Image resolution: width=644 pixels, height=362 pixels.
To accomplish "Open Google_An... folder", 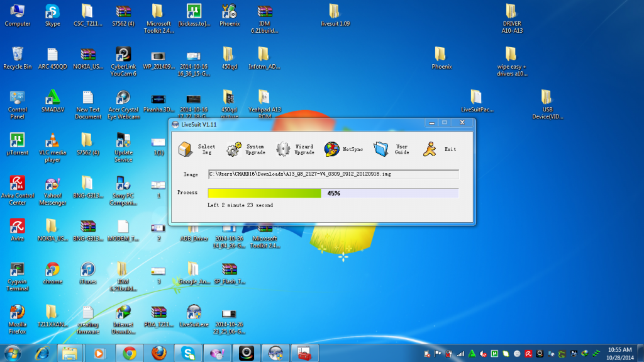I will coord(194,273).
